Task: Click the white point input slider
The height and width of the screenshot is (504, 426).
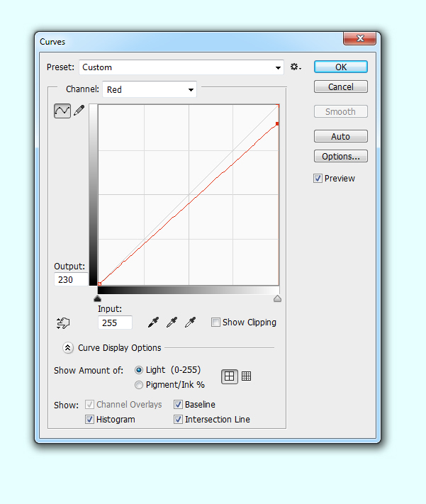Action: pos(277,298)
